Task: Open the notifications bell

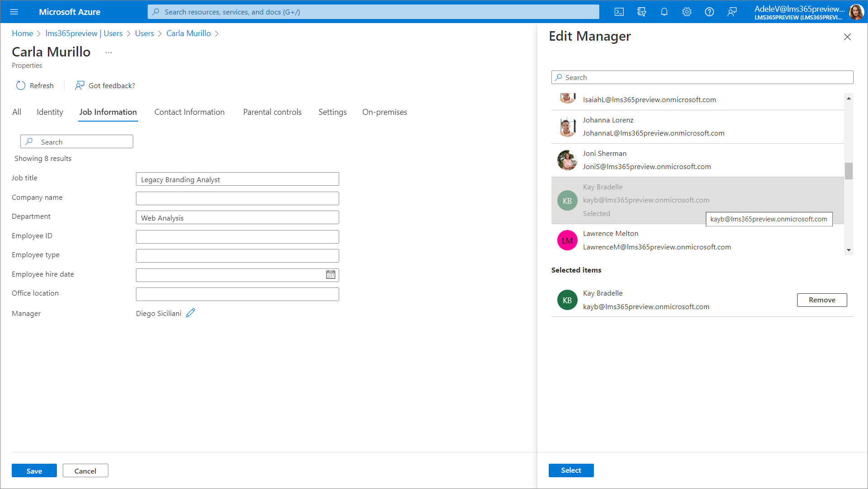Action: click(664, 12)
